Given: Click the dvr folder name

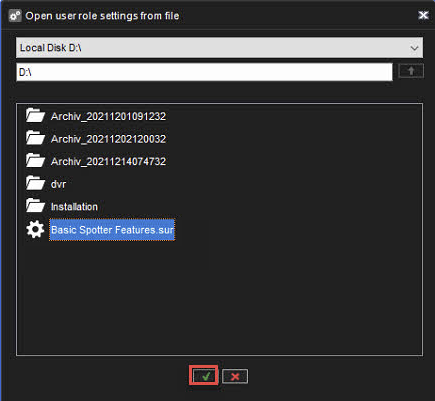Looking at the screenshot, I should 58,184.
